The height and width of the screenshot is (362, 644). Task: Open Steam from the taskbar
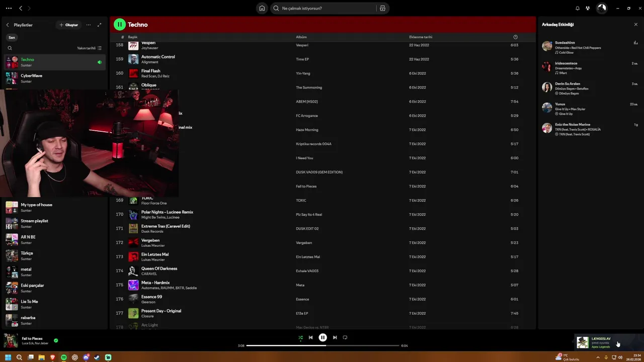point(97,357)
